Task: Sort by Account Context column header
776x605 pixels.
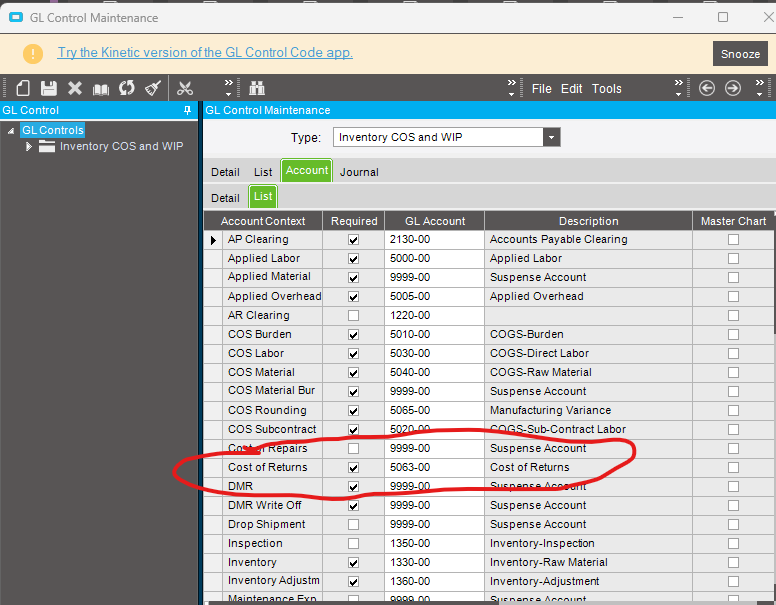Action: [x=263, y=221]
